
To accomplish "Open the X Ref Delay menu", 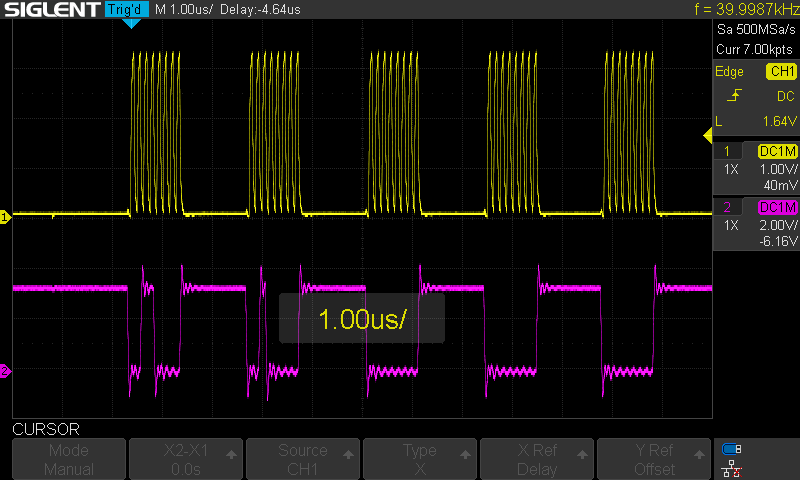I will pyautogui.click(x=537, y=459).
